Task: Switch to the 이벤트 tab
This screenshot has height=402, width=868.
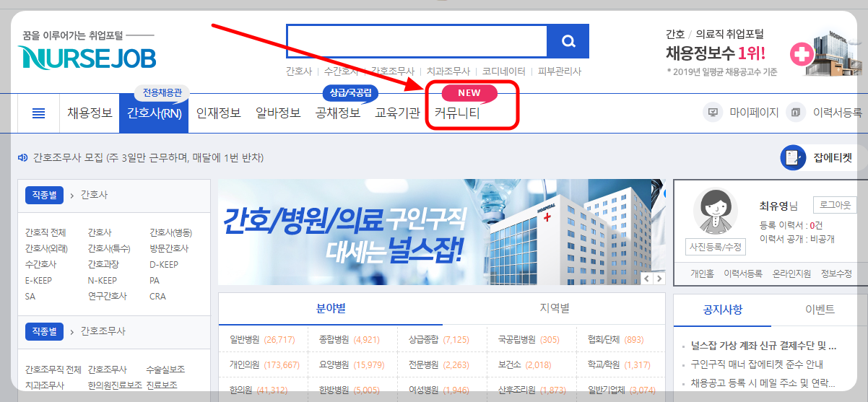Action: click(820, 310)
